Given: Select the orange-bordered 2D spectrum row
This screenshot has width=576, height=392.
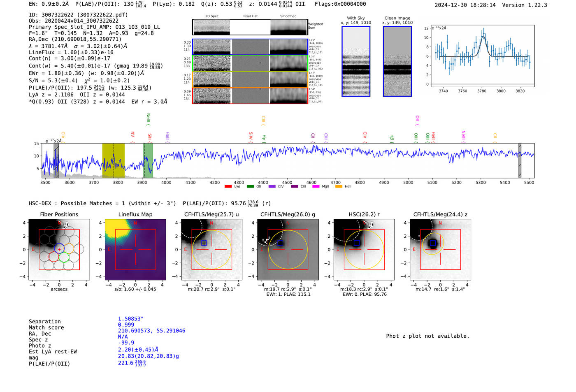Looking at the screenshot, I should click(x=250, y=79).
